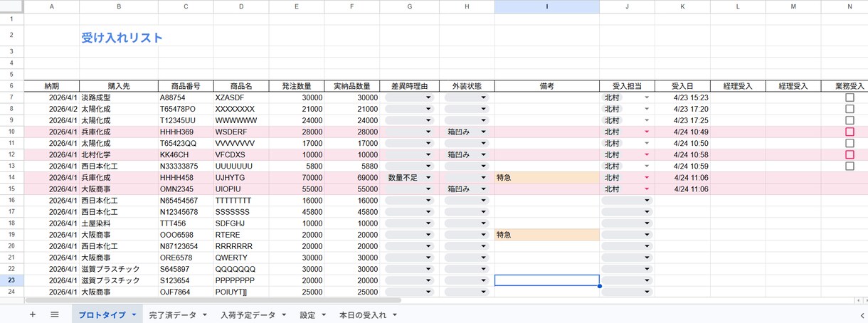The width and height of the screenshot is (868, 323).
Task: Click the 購入先 header cell
Action: coord(119,86)
